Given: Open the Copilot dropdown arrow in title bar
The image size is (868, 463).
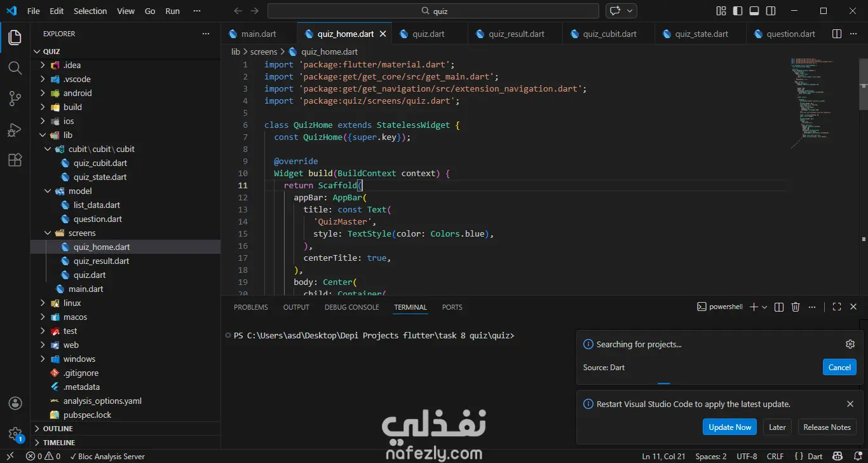Looking at the screenshot, I should point(630,11).
